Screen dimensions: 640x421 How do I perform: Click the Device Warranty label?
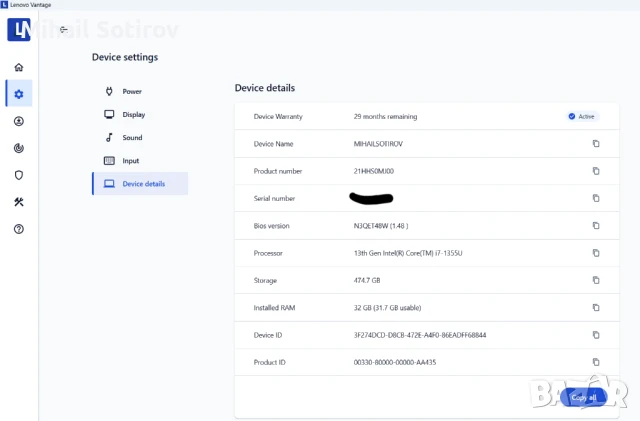coord(278,116)
